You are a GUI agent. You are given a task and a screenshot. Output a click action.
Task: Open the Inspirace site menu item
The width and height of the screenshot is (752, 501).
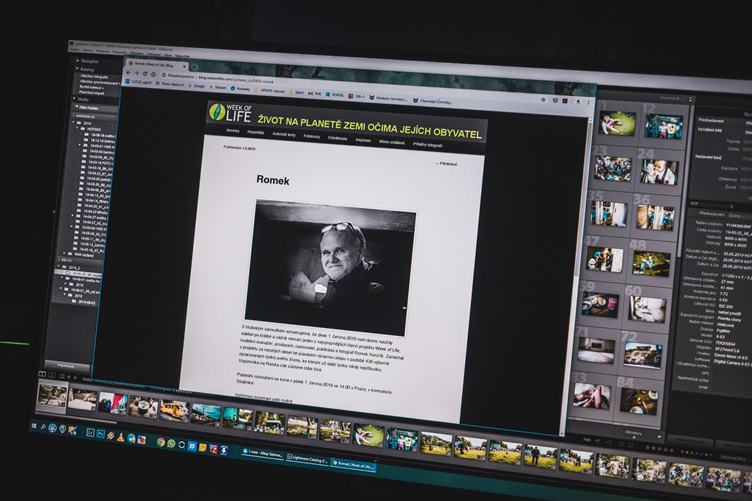tap(363, 140)
